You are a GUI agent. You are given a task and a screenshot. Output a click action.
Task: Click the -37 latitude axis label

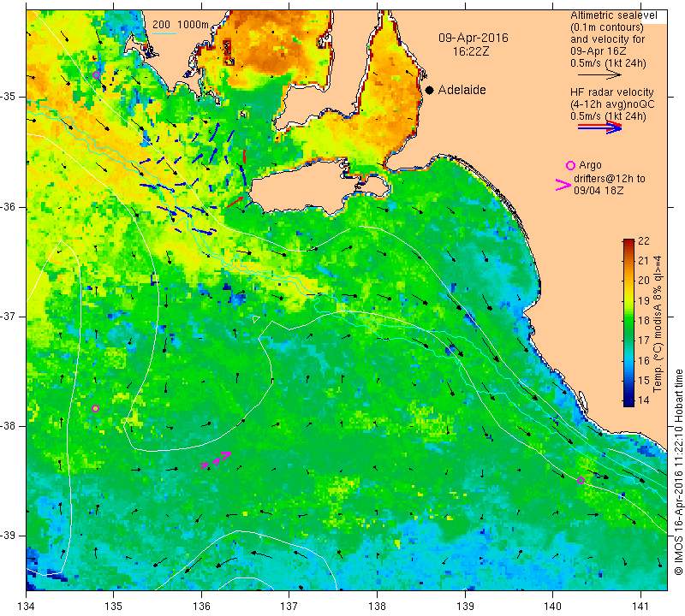click(x=9, y=316)
